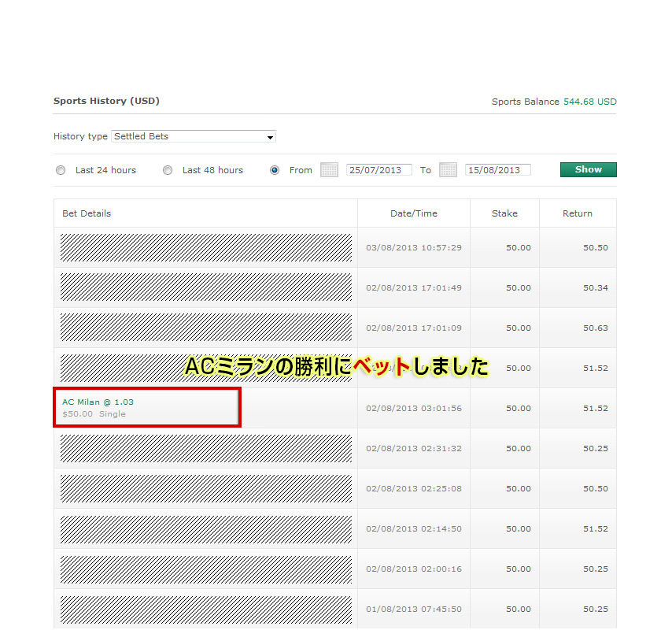Select the From date range radio button
Image resolution: width=672 pixels, height=630 pixels.
pos(275,170)
